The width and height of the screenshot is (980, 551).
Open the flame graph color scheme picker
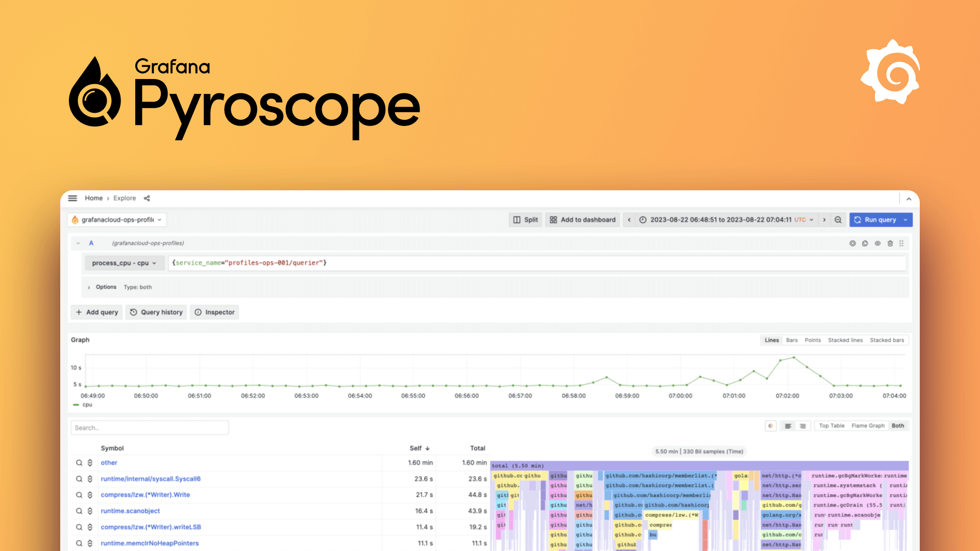[x=771, y=426]
